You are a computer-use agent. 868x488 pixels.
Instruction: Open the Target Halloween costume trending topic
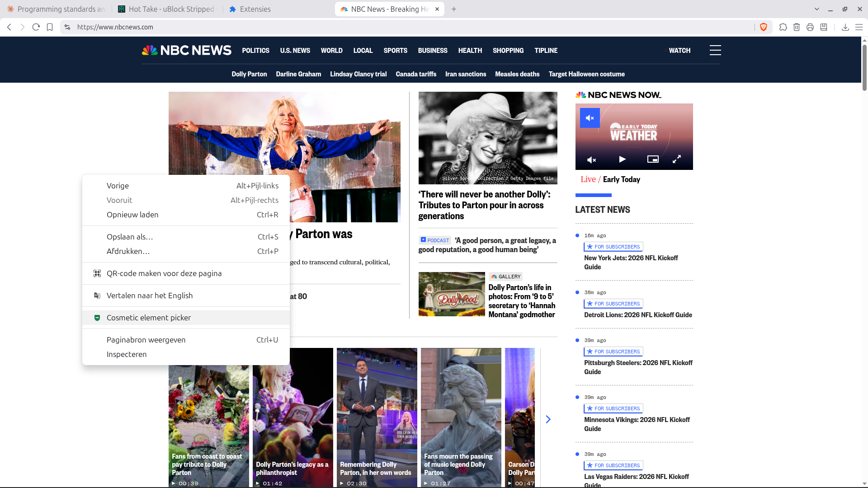tap(587, 74)
